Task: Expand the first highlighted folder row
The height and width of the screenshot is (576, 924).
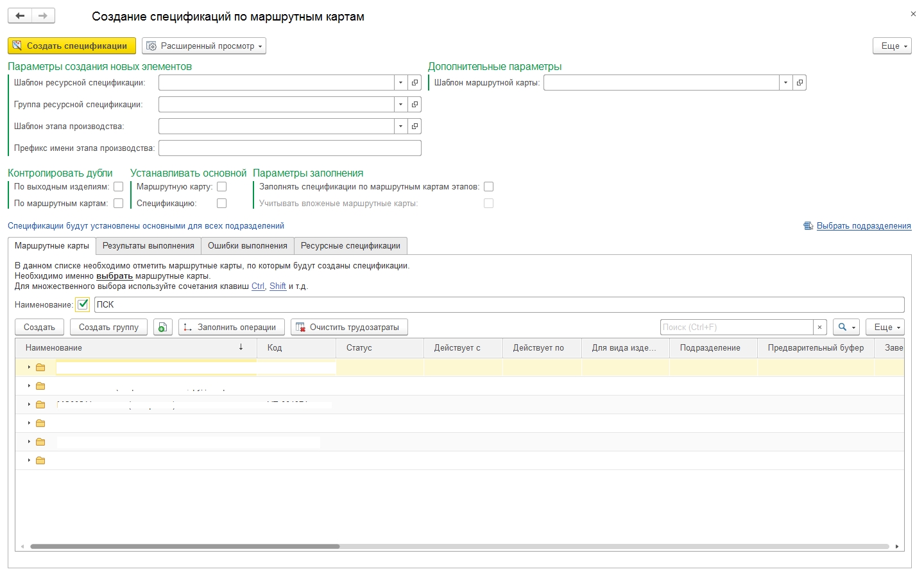Action: (29, 367)
